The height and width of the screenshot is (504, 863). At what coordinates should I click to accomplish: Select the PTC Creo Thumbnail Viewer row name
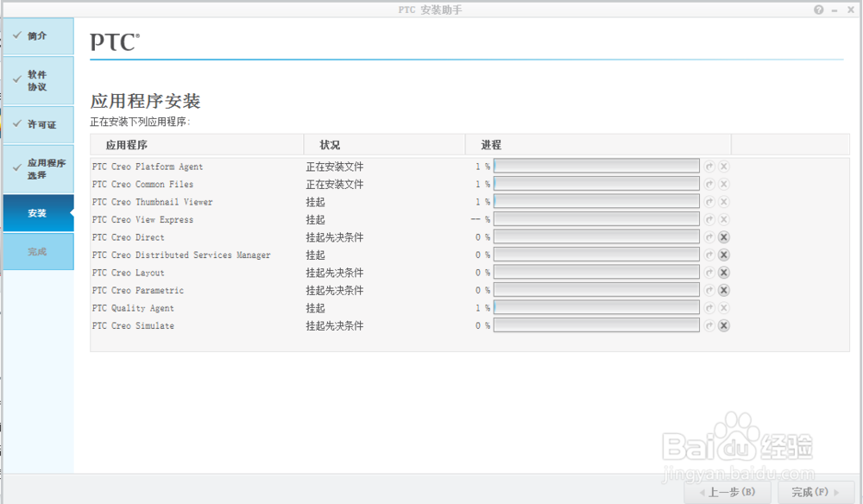[153, 202]
